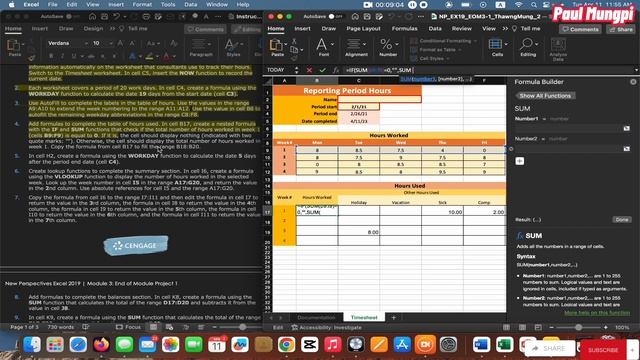Open More help on this function link
Image resolution: width=640 pixels, height=360 pixels.
[x=597, y=313]
